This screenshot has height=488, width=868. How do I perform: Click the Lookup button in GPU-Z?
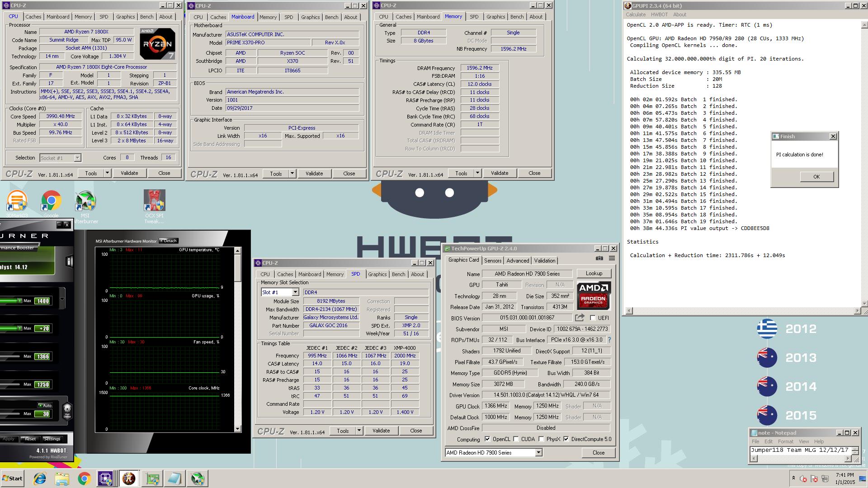pos(594,273)
